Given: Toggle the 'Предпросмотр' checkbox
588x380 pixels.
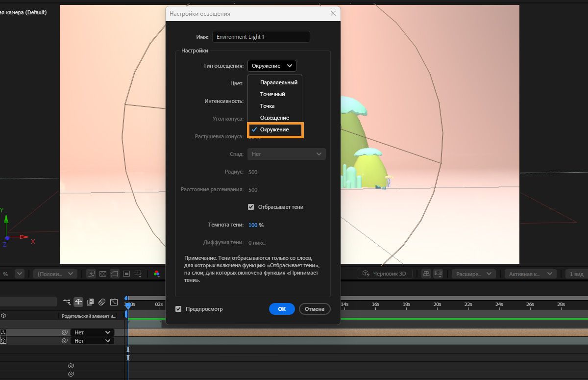Looking at the screenshot, I should 179,309.
